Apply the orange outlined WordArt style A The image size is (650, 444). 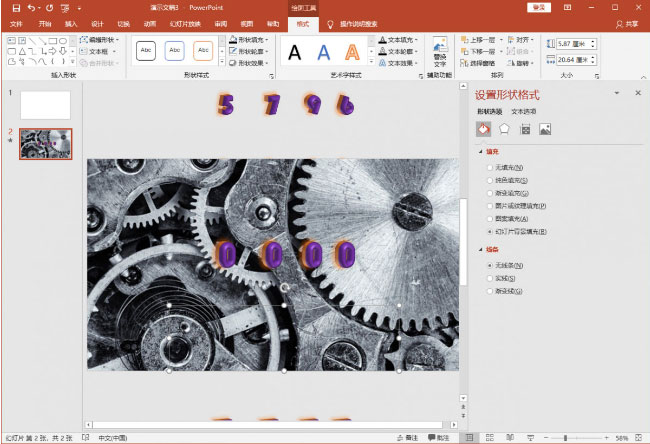pos(352,51)
